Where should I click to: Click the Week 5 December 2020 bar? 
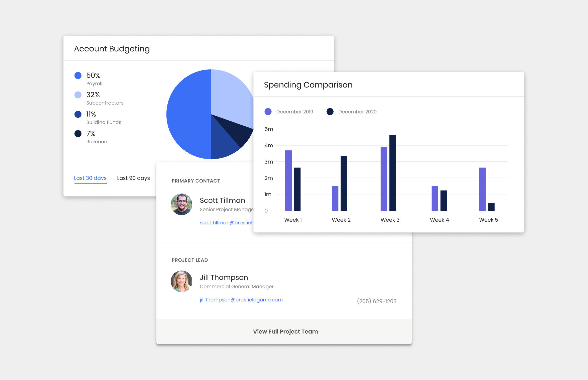(x=491, y=206)
